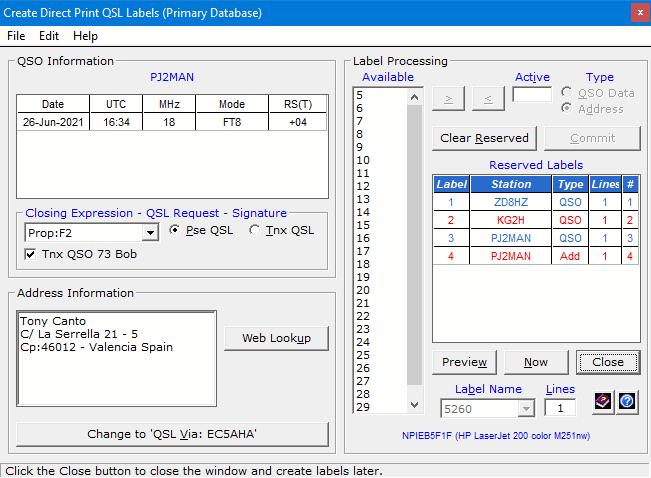Click the HP LaserJet printer name text
Image resolution: width=651 pixels, height=478 pixels.
pos(496,436)
